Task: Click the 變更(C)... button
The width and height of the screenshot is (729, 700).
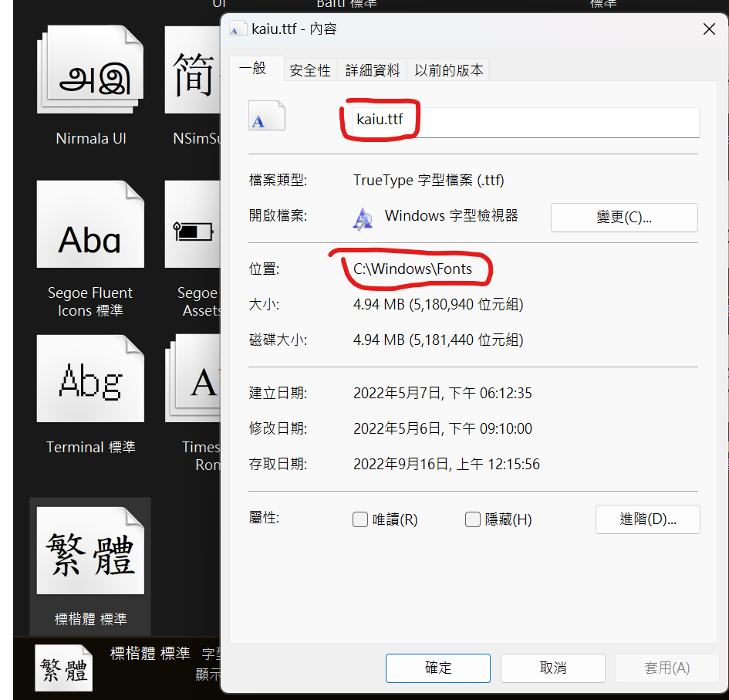Action: pyautogui.click(x=624, y=217)
